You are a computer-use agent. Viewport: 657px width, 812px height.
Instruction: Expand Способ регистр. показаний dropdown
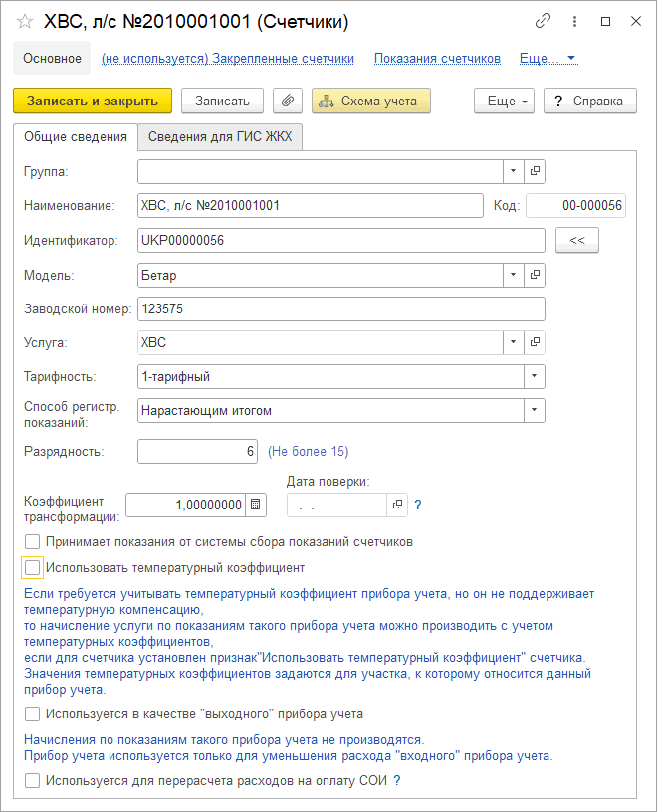(535, 410)
